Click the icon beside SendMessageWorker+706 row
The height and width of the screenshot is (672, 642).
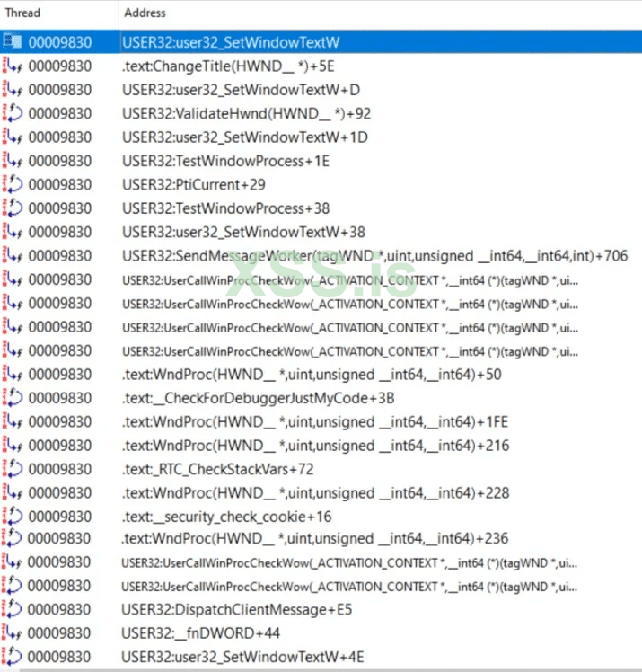click(x=12, y=255)
